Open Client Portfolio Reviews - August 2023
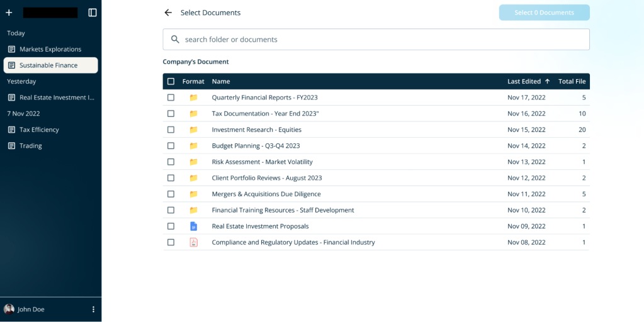644x322 pixels. (266, 178)
